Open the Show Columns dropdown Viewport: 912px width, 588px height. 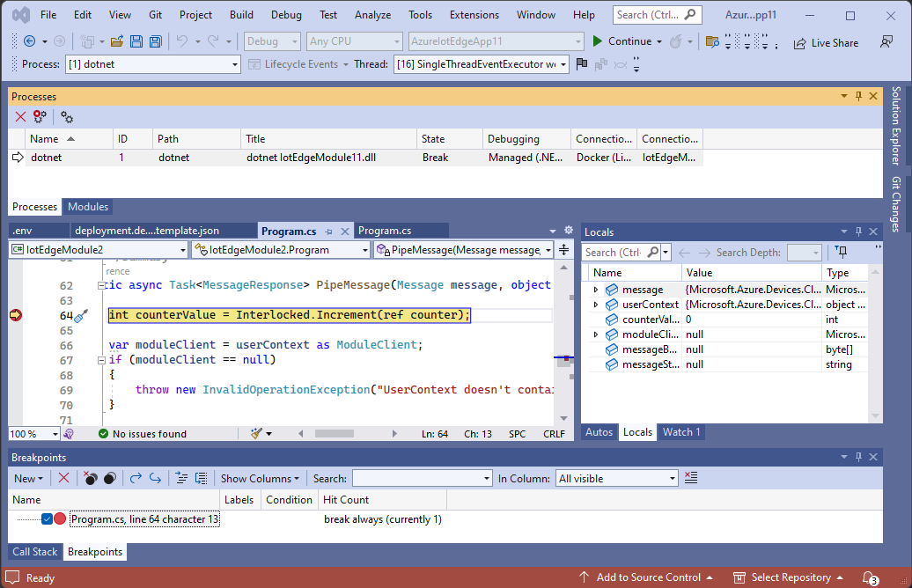coord(260,478)
